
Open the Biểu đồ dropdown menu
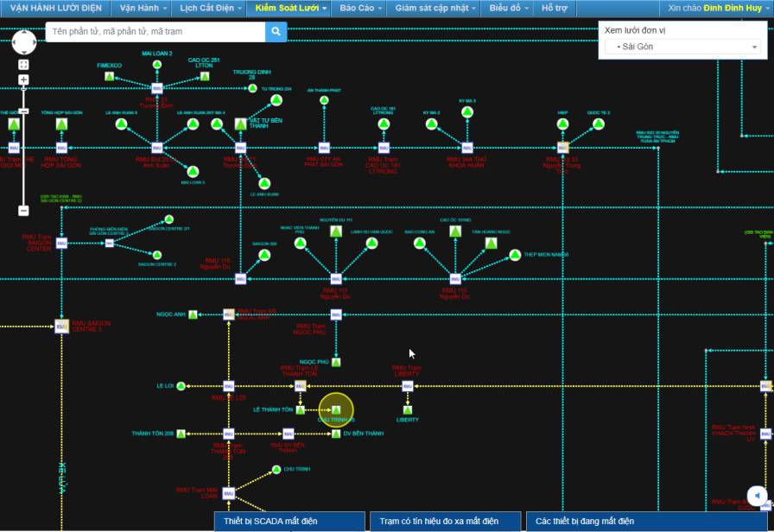[509, 8]
